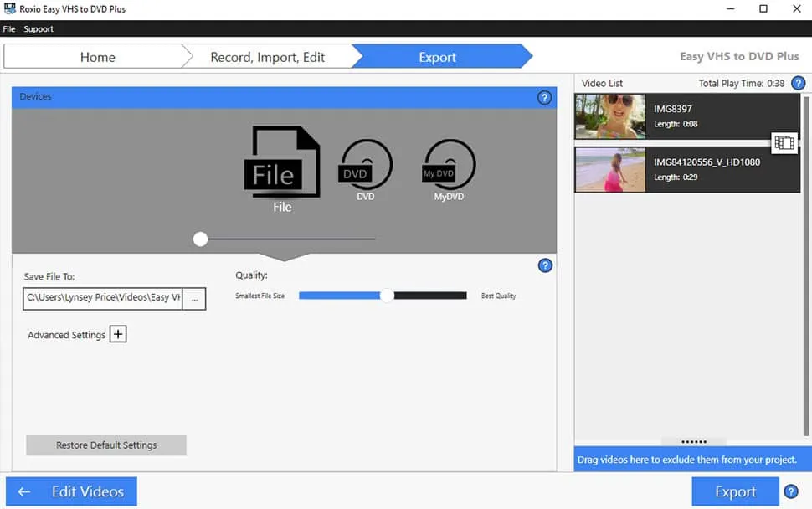Click the Save File To path field
This screenshot has height=509, width=812.
(102, 299)
